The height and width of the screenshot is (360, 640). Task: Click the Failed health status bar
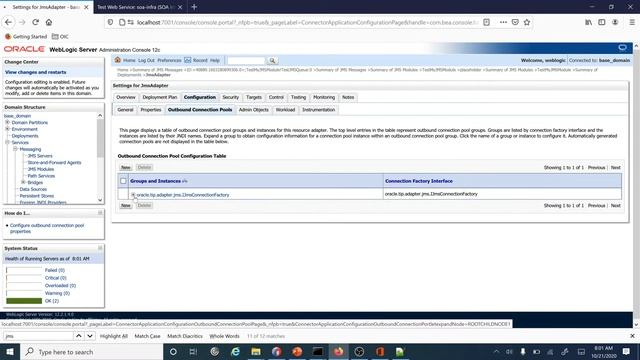[x=24, y=270]
